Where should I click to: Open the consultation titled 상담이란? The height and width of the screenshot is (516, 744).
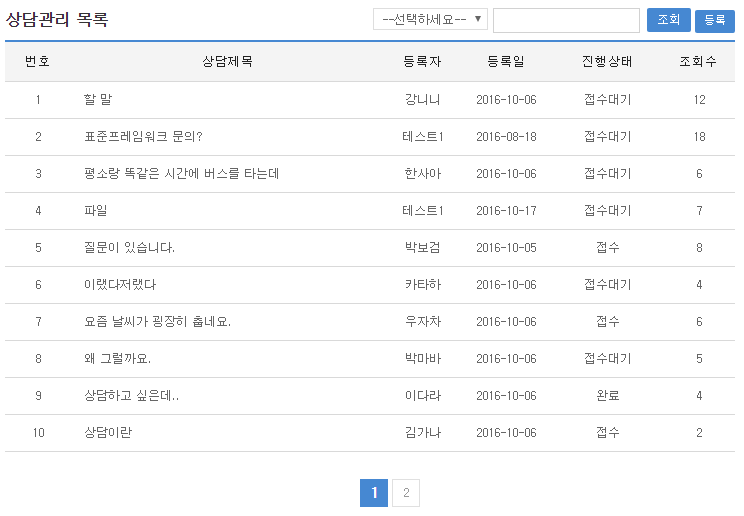pos(108,433)
